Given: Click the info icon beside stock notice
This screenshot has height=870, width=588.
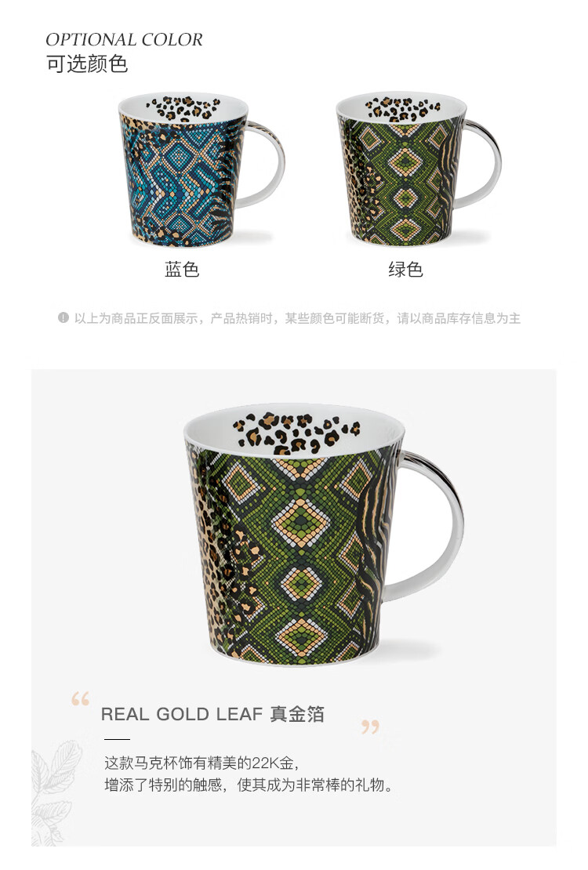Looking at the screenshot, I should coord(64,318).
